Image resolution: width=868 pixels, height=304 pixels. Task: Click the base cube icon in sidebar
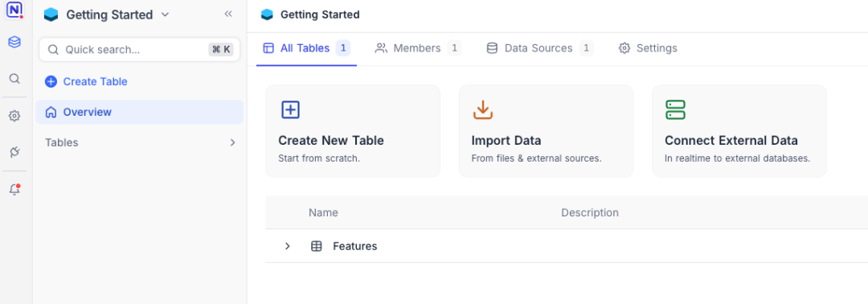[x=51, y=15]
